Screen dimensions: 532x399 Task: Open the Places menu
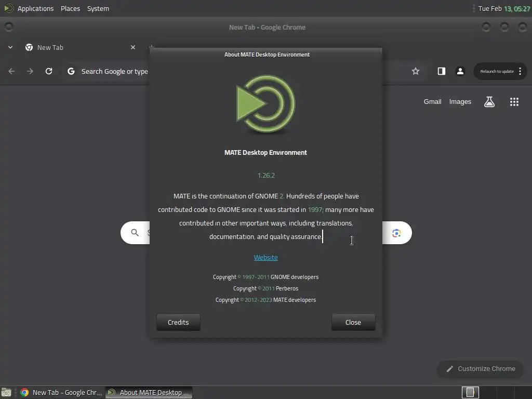tap(70, 8)
